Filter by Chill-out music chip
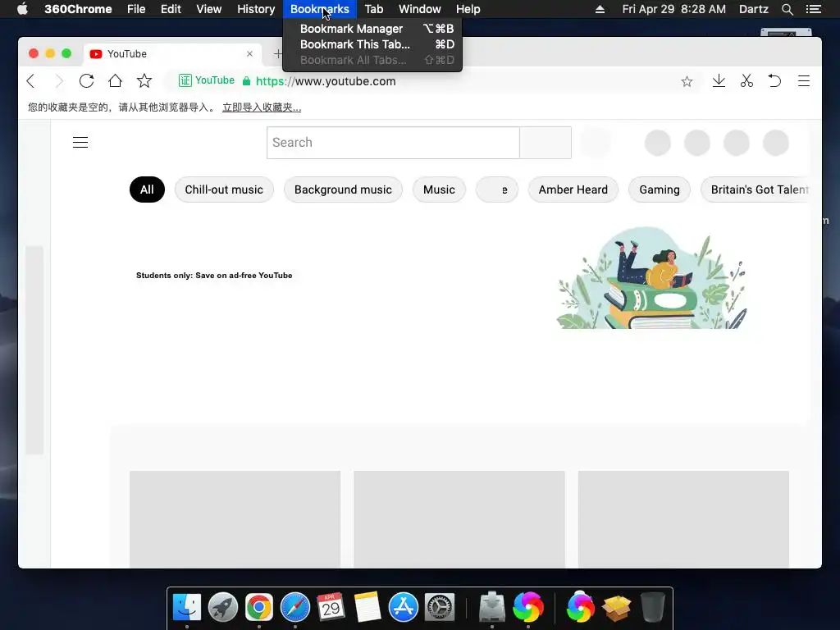 click(x=224, y=189)
